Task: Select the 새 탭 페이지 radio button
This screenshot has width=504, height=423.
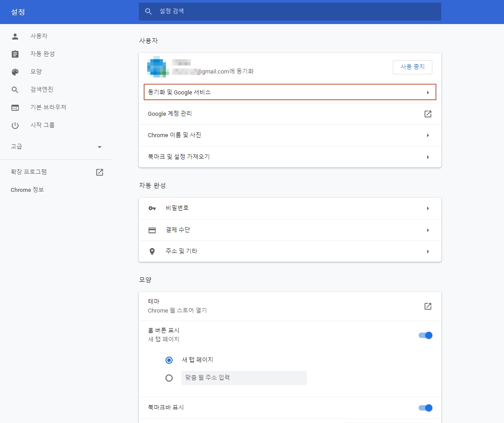Action: [x=169, y=360]
